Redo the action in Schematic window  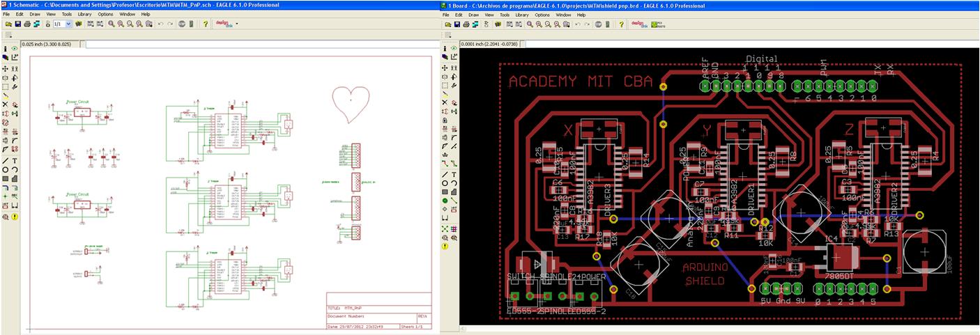[x=170, y=24]
